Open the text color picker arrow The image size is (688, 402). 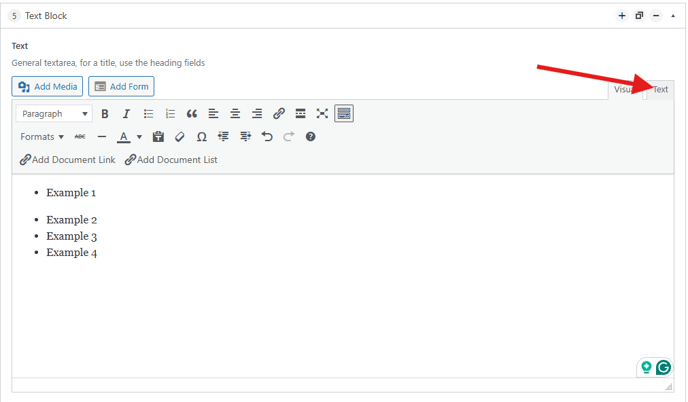click(x=139, y=137)
